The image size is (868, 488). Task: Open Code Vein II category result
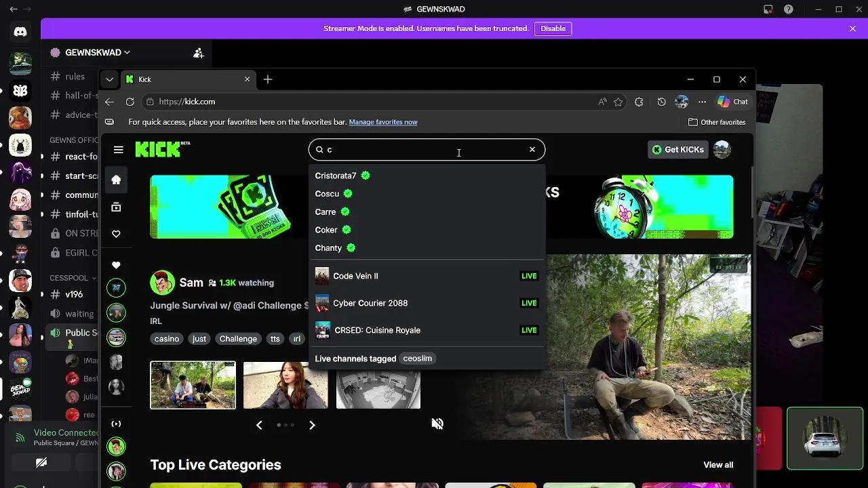427,276
